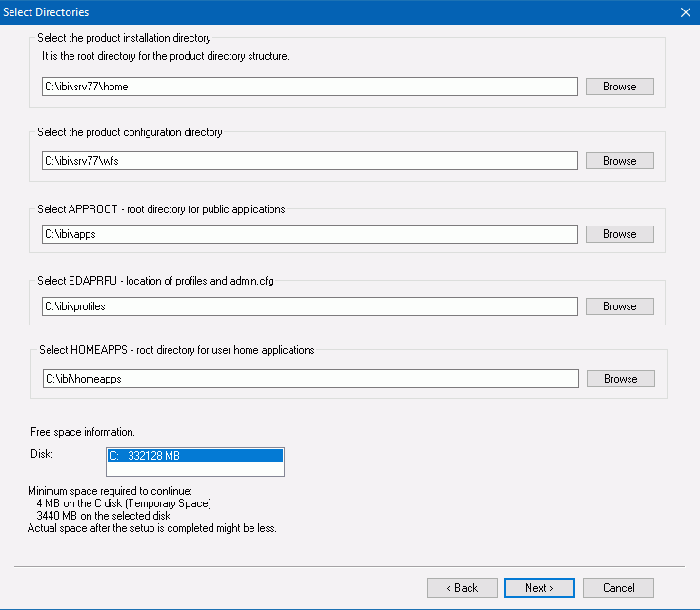Viewport: 700px width, 610px height.
Task: Proceed with the Next button
Action: 539,588
